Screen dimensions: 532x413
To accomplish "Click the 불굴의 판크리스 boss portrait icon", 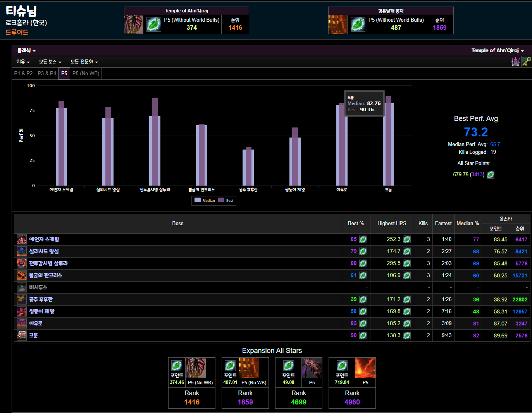I will coord(22,275).
